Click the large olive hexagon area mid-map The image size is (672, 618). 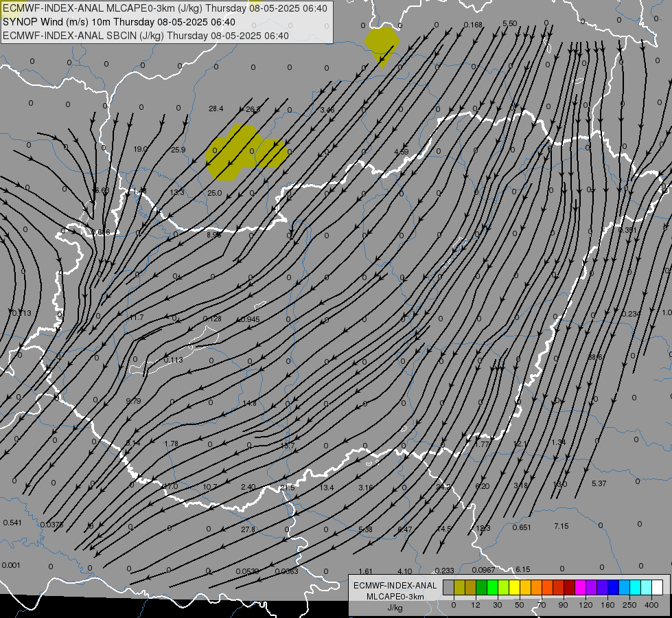[x=246, y=152]
